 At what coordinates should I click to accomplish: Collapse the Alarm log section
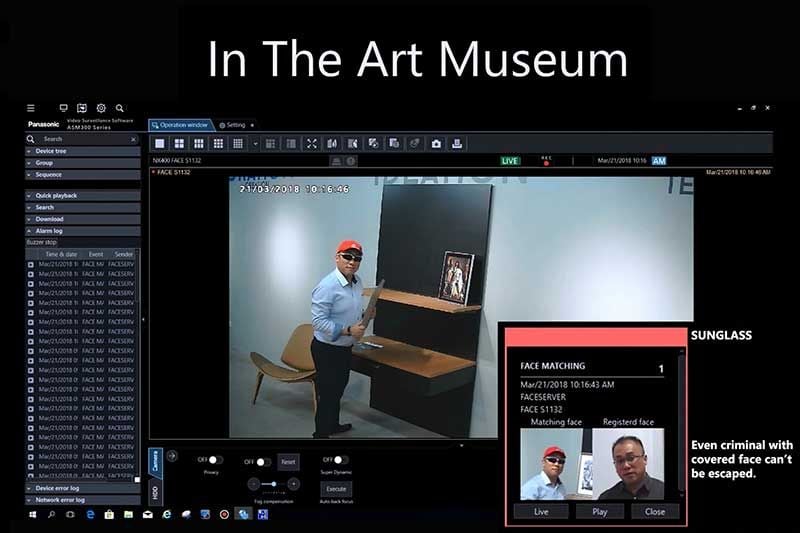pos(83,231)
